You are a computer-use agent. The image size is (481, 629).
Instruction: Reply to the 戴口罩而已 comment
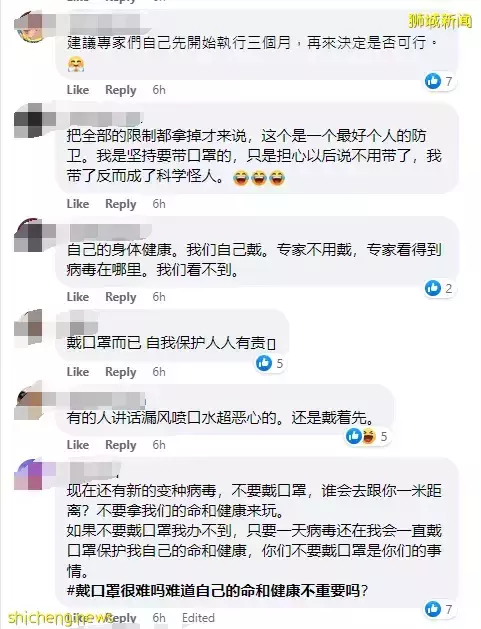coord(121,372)
